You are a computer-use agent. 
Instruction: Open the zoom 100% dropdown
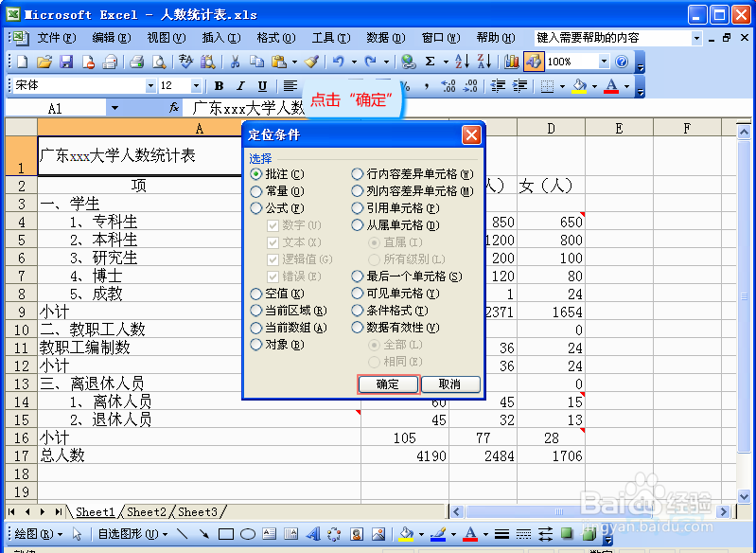pos(604,62)
